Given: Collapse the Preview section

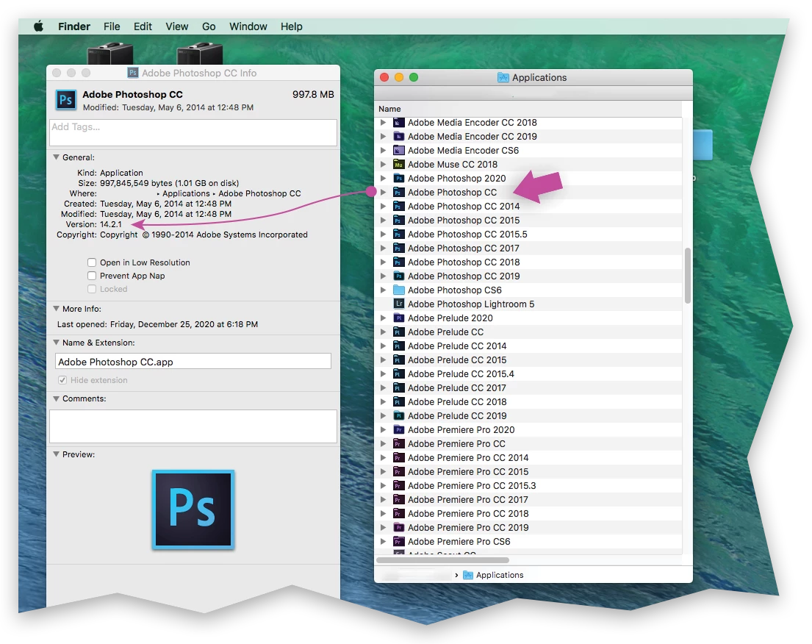Looking at the screenshot, I should [56, 454].
